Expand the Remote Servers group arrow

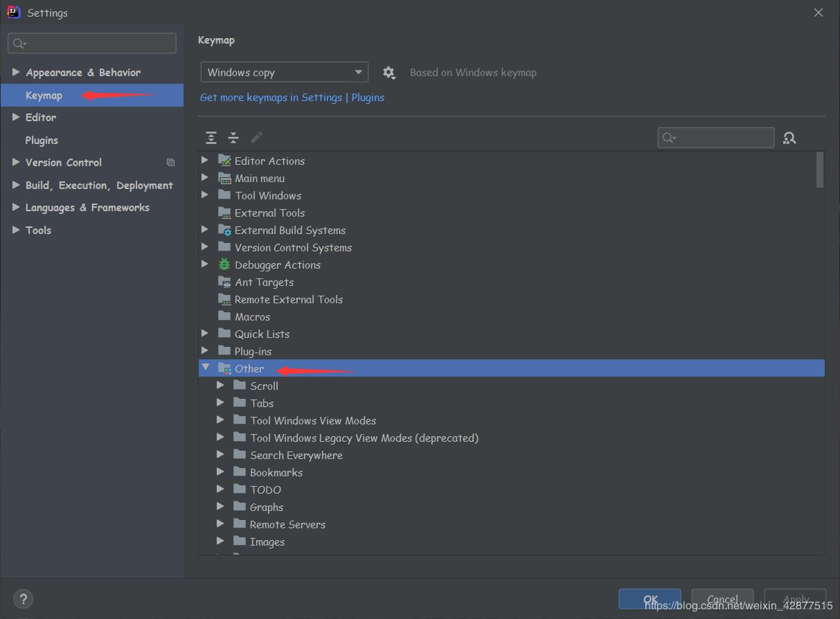(x=220, y=523)
